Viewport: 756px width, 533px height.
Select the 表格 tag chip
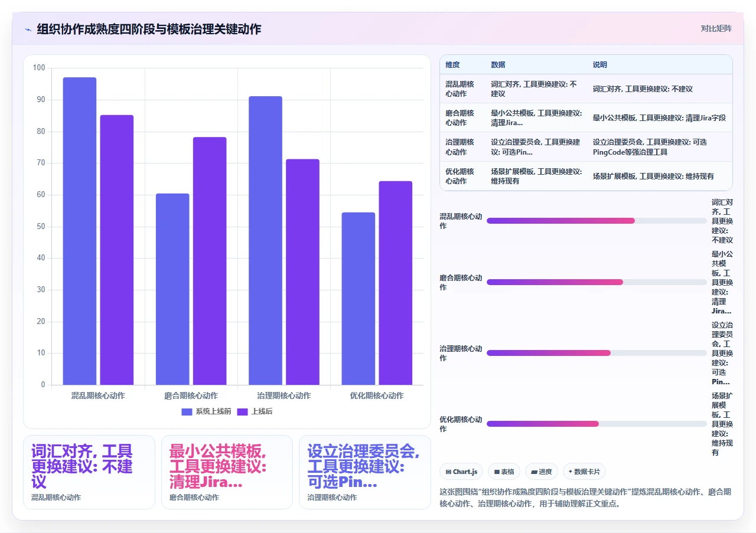click(x=504, y=472)
